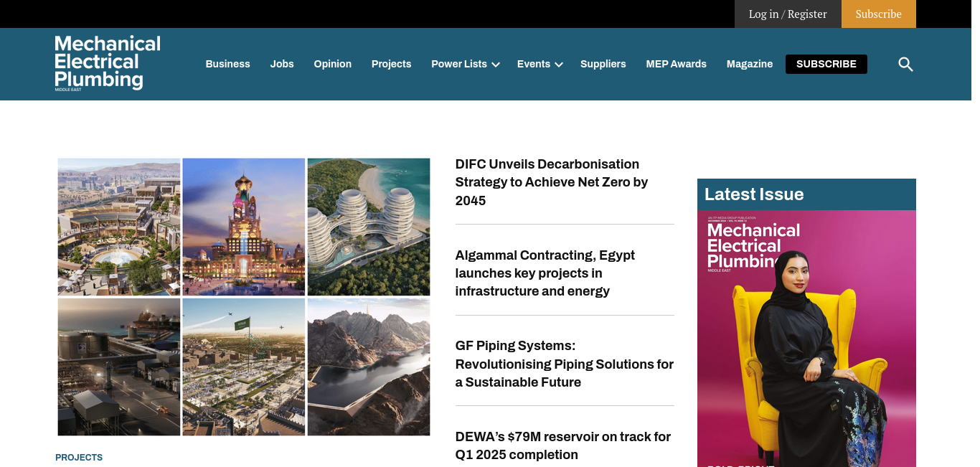Read DEWA's $79M reservoir article
This screenshot has width=980, height=467.
(x=563, y=445)
